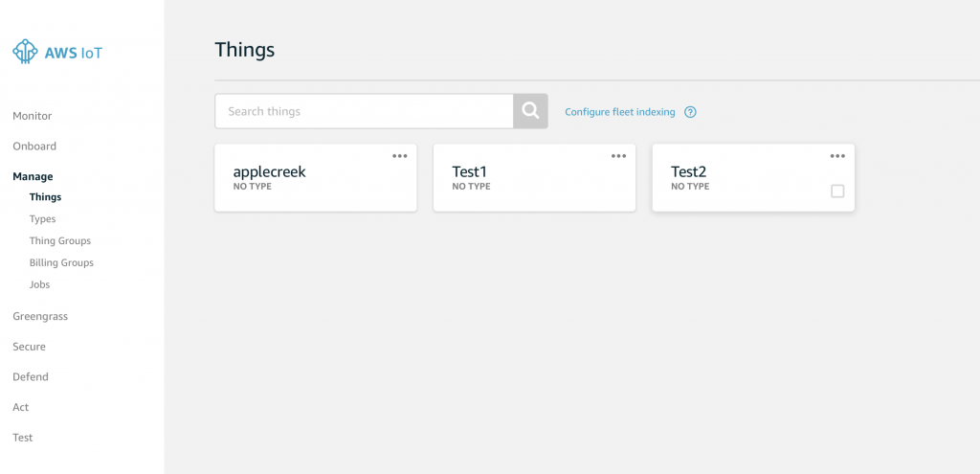This screenshot has height=474, width=980.
Task: Focus the Search things input field
Action: 365,111
